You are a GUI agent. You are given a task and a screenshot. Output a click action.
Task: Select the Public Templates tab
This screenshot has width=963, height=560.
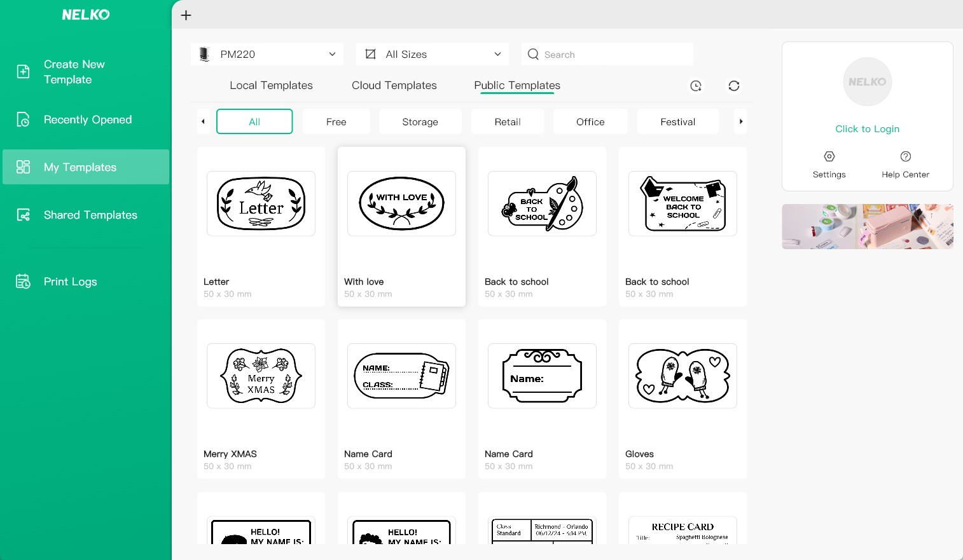[517, 85]
